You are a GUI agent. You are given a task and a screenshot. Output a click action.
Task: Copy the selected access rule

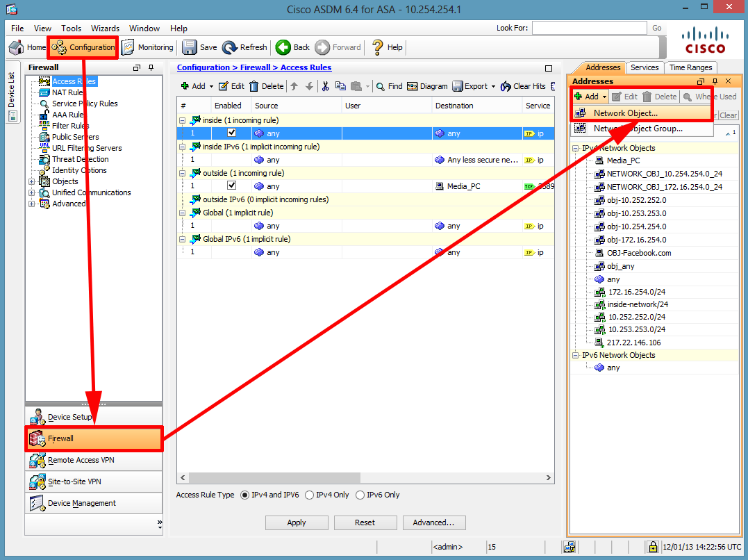[340, 86]
